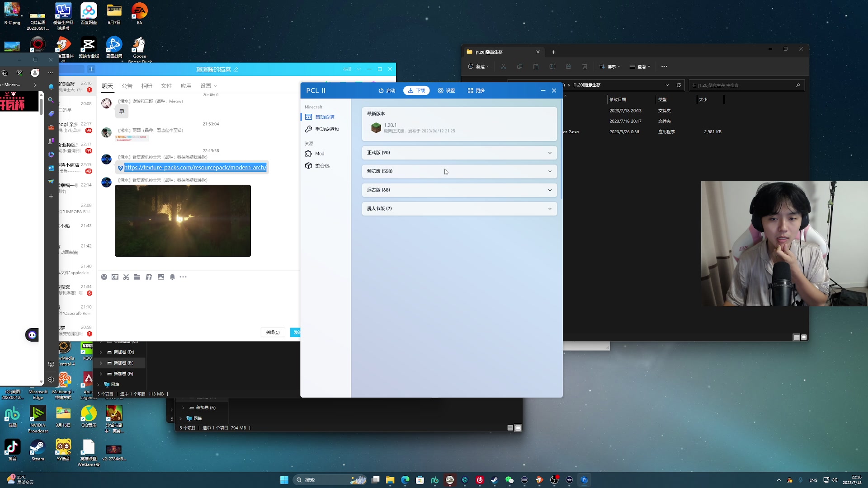Click the scissors screenshot tool icon
Viewport: 868px width, 488px height.
pos(126,277)
